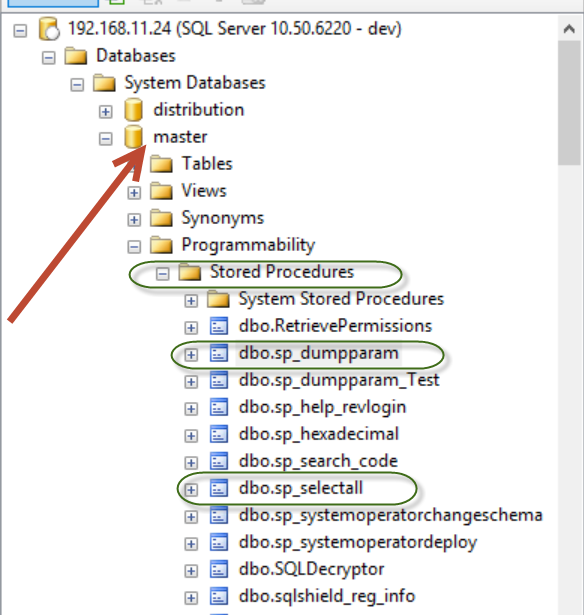This screenshot has width=584, height=615.
Task: Click the dbo.sp_selectall procedure icon
Action: pos(219,489)
